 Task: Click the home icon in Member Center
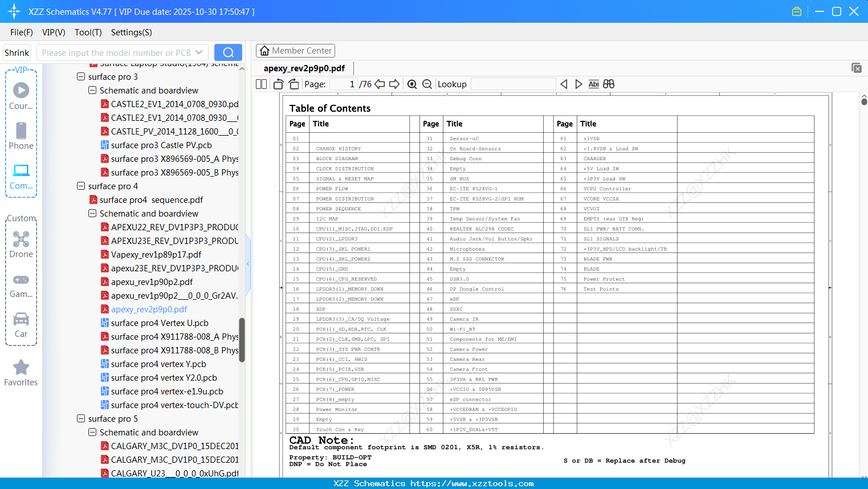pyautogui.click(x=264, y=51)
